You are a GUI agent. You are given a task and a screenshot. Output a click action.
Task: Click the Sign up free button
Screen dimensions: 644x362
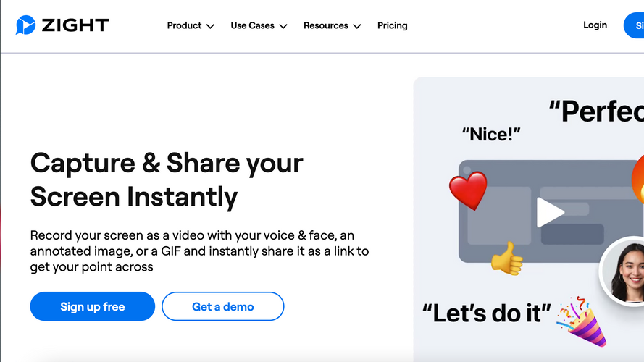pos(93,306)
